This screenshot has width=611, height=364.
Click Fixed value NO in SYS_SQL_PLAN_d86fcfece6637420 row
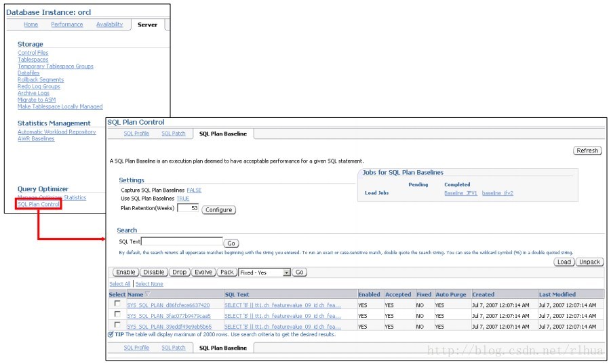(x=420, y=305)
